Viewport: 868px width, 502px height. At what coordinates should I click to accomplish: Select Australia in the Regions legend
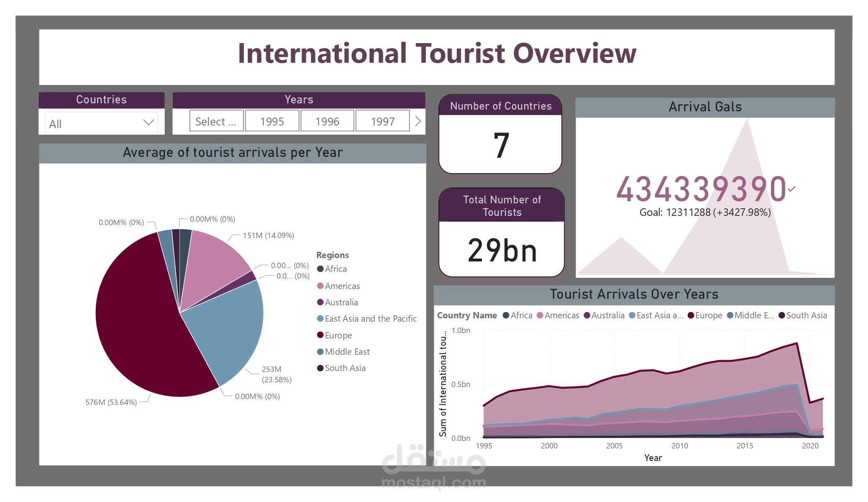338,302
